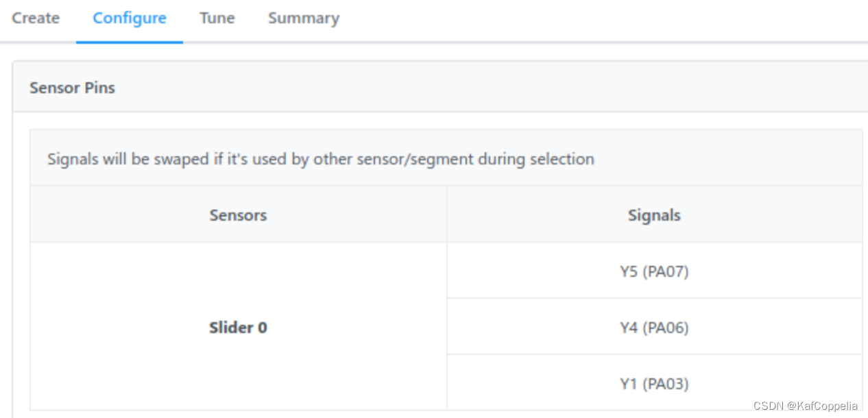Select the Slider 0 sensor cell
The width and height of the screenshot is (868, 418).
pyautogui.click(x=238, y=328)
